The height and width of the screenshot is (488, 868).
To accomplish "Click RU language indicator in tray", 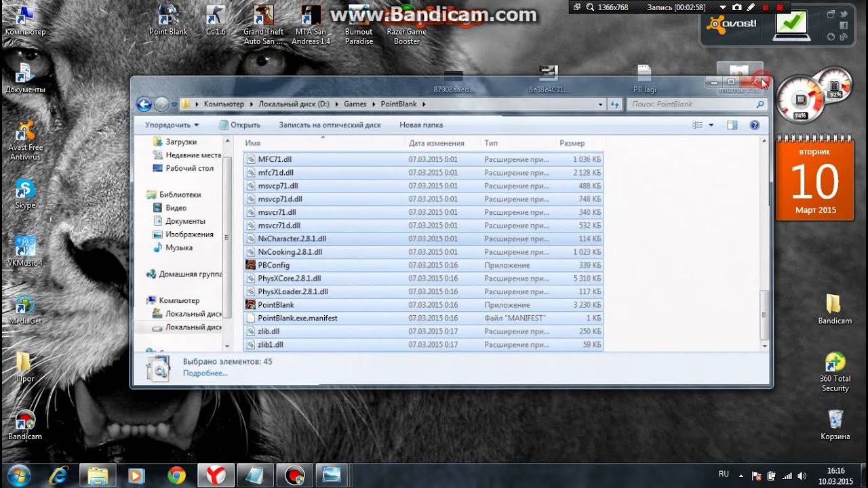I will (724, 474).
